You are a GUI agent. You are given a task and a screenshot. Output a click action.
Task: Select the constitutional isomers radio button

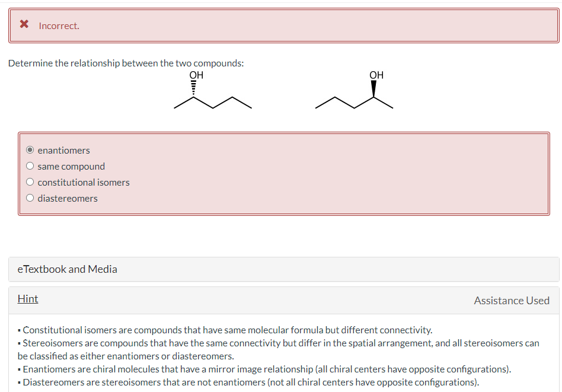pyautogui.click(x=30, y=181)
